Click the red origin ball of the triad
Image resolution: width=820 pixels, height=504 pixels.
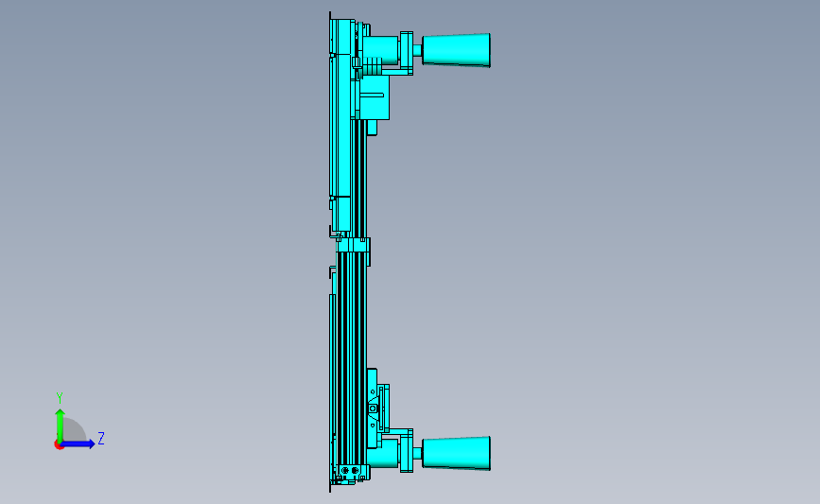(59, 445)
